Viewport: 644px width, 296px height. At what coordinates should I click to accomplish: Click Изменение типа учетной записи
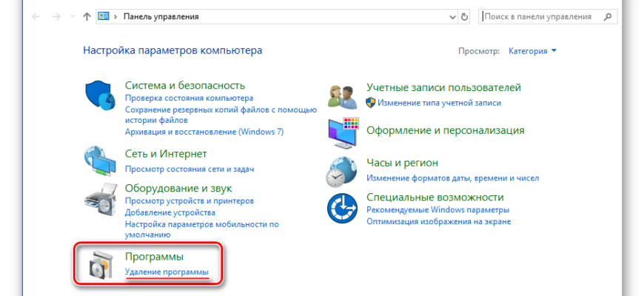coord(439,103)
